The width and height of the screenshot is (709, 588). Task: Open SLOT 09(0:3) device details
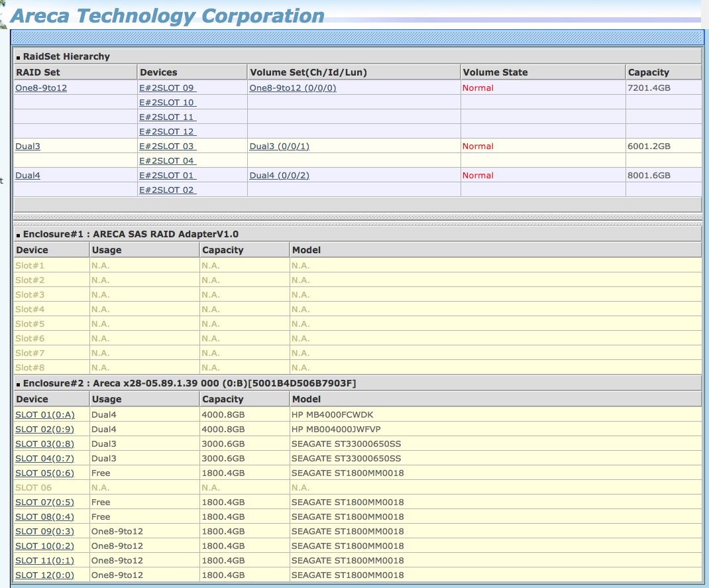click(45, 531)
